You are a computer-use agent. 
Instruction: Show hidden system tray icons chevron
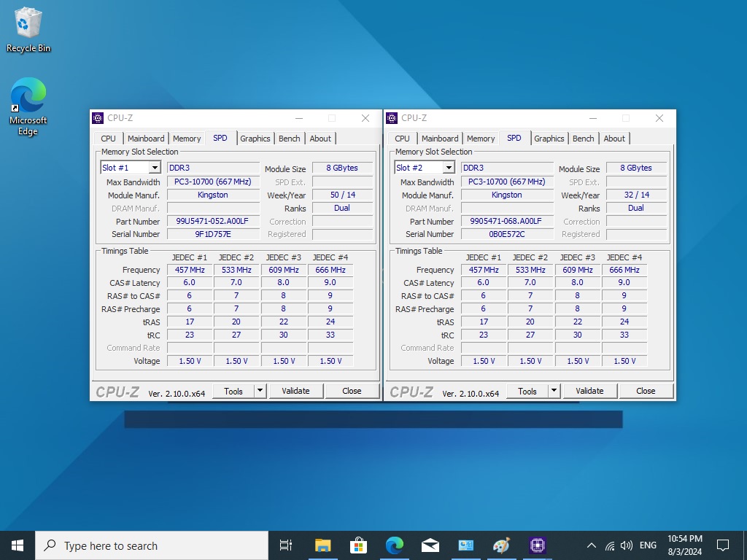[592, 545]
